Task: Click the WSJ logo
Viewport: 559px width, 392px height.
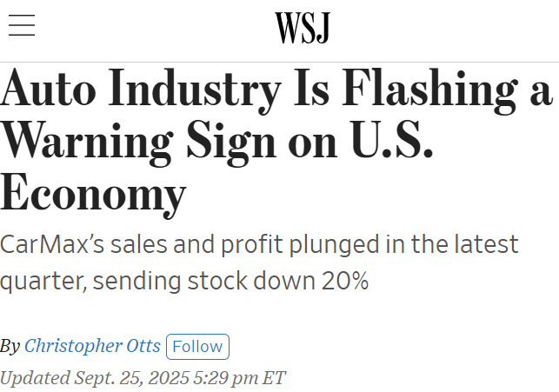Action: [x=302, y=28]
